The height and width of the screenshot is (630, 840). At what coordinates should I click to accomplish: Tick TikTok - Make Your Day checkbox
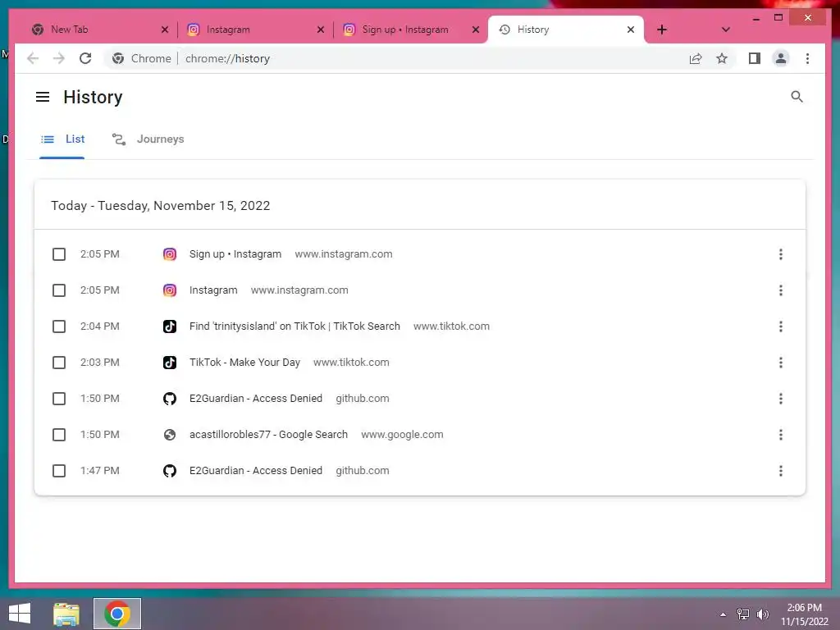[x=59, y=363]
